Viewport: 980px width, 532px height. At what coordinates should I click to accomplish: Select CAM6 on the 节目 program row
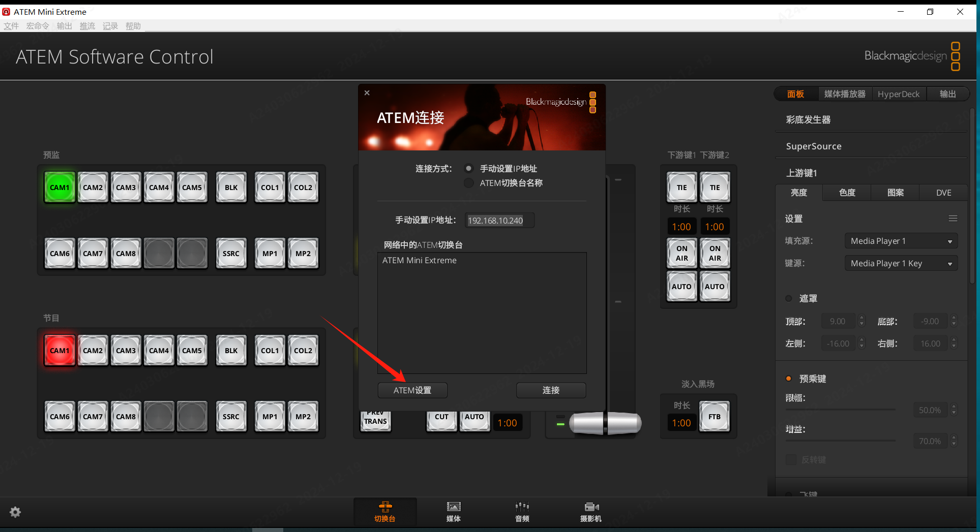tap(60, 417)
